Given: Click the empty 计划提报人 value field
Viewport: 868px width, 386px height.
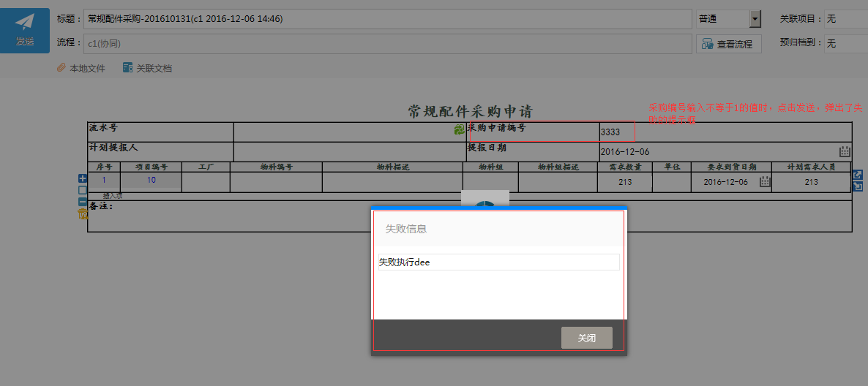Looking at the screenshot, I should pos(350,151).
